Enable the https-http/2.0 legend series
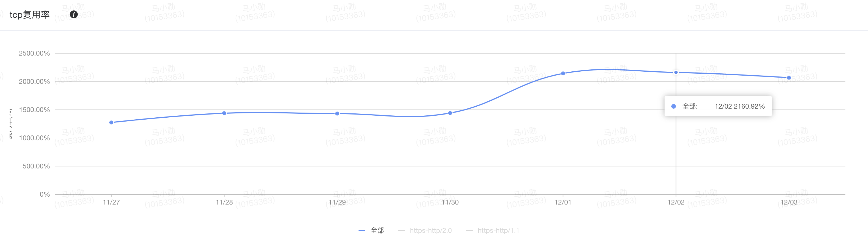The image size is (868, 246). coord(431,230)
